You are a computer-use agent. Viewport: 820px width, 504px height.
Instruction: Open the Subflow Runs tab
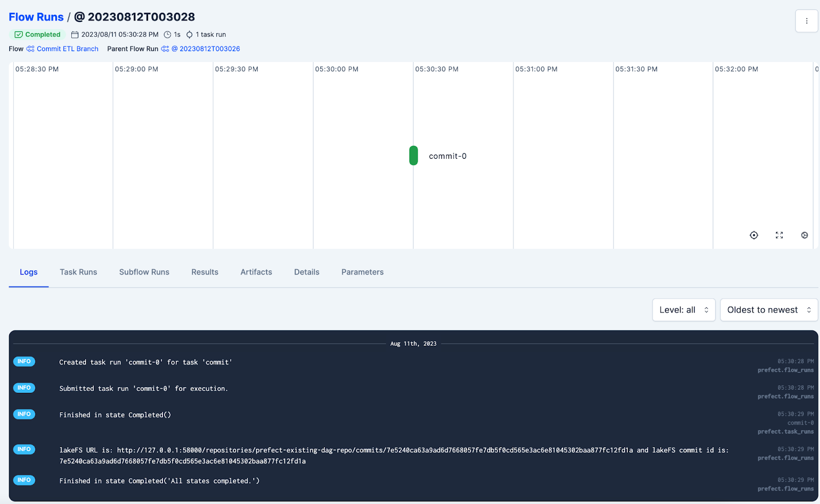pyautogui.click(x=144, y=272)
